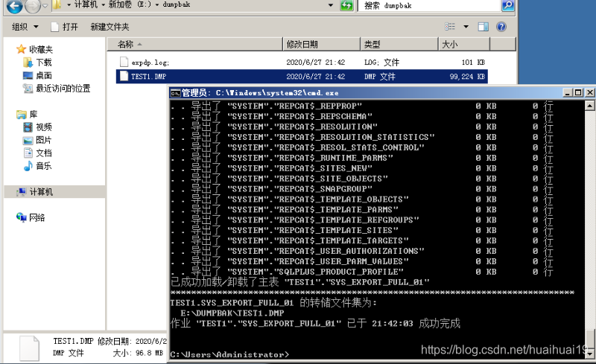This screenshot has height=364, width=596.
Task: Go back with Explorer back arrow
Action: [x=14, y=5]
